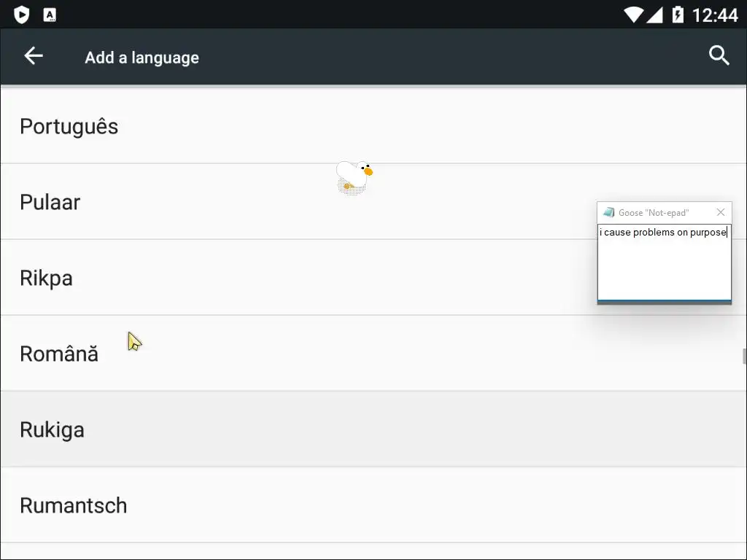Open the language search magnifier
Screen dimensions: 747x560
[719, 55]
